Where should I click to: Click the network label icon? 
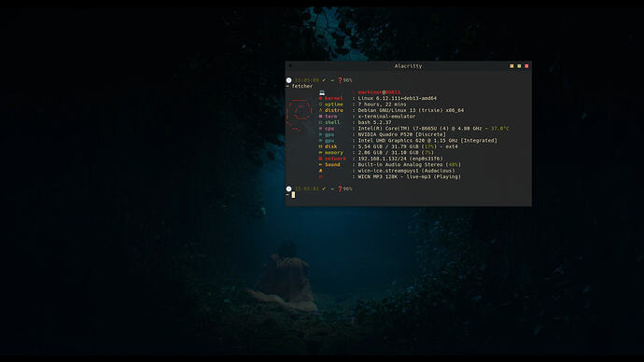click(x=321, y=159)
